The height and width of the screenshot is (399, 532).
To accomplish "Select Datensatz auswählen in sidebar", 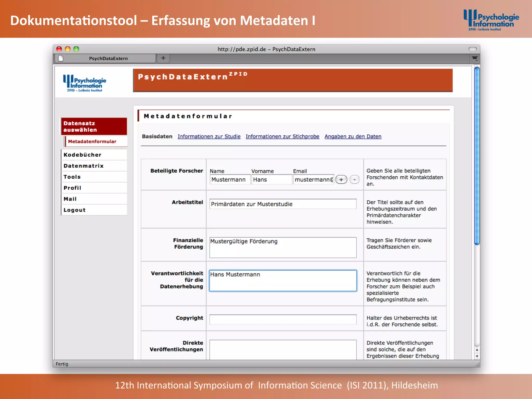I will (x=94, y=127).
